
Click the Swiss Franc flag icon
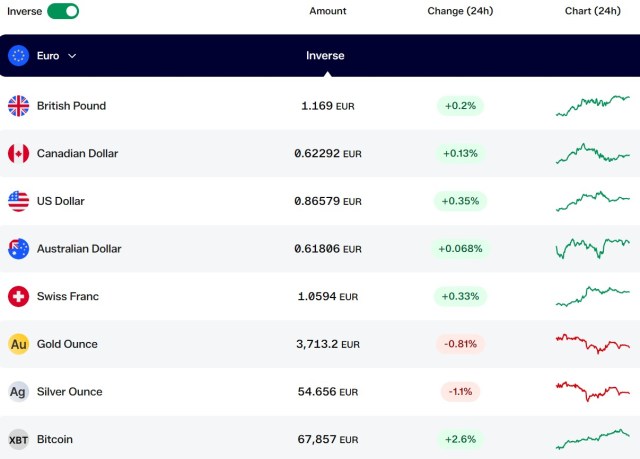tap(18, 296)
